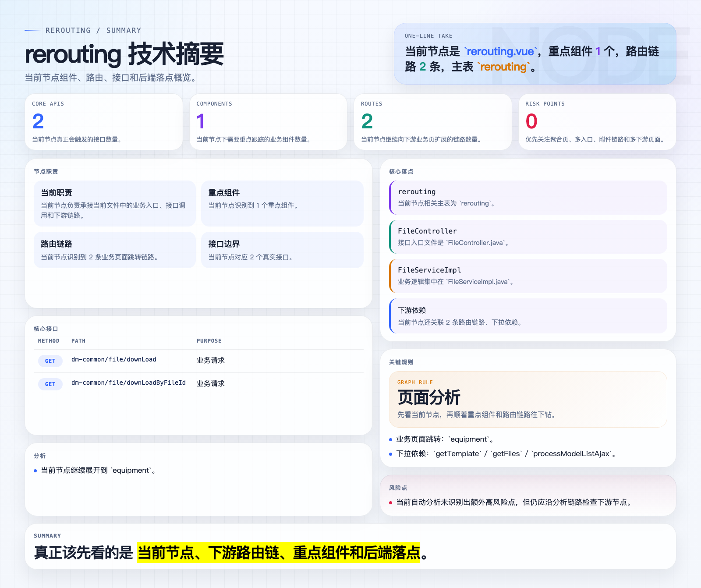This screenshot has width=701, height=588.
Task: Click the '业务页面跳转: equipment' rule bullet
Action: coord(445,439)
